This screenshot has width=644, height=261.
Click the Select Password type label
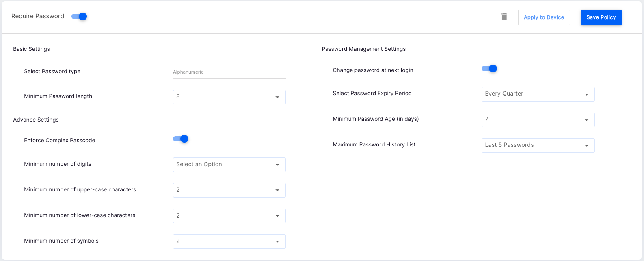coord(52,71)
